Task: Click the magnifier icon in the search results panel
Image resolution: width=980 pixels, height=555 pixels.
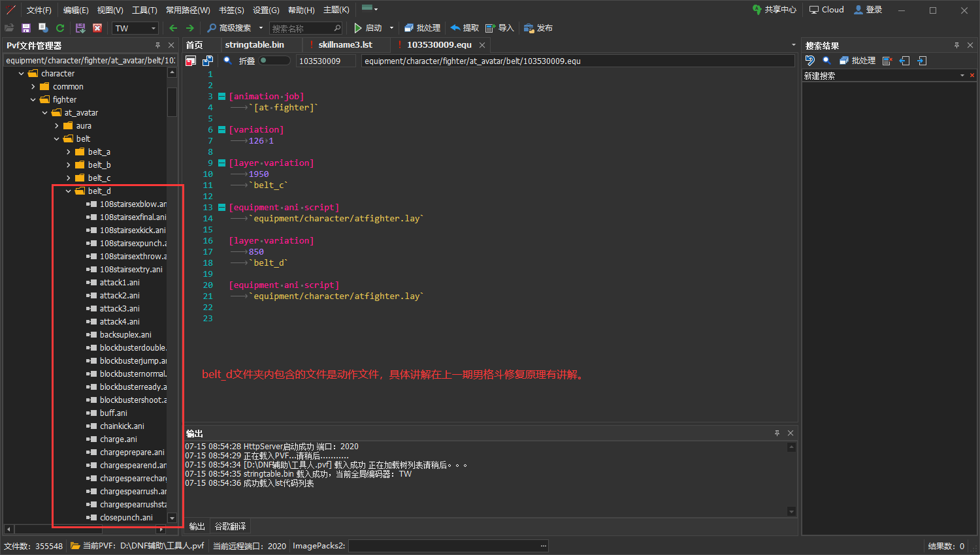Action: 826,60
